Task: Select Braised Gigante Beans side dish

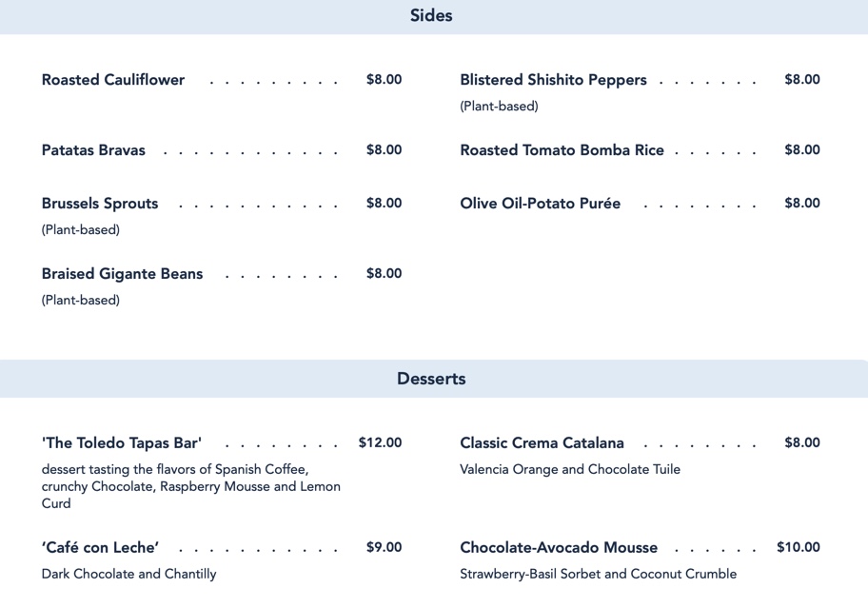Action: pyautogui.click(x=122, y=274)
